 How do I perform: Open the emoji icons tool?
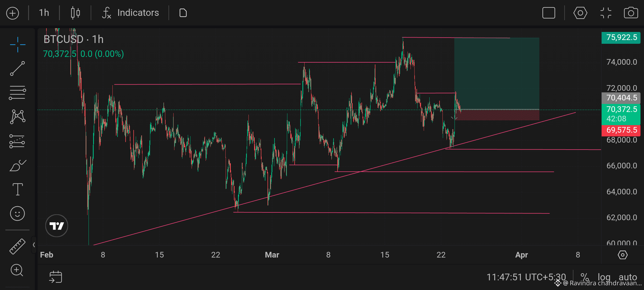17,214
